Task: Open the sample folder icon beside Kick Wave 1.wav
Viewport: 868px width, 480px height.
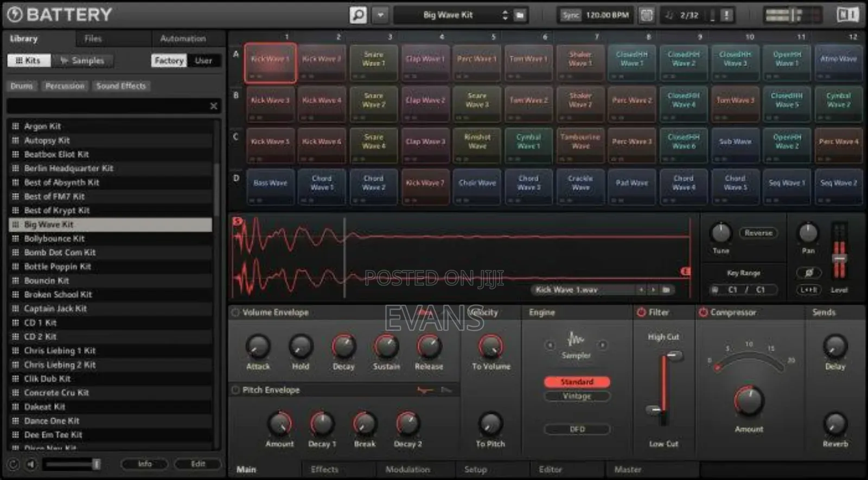Action: 666,290
